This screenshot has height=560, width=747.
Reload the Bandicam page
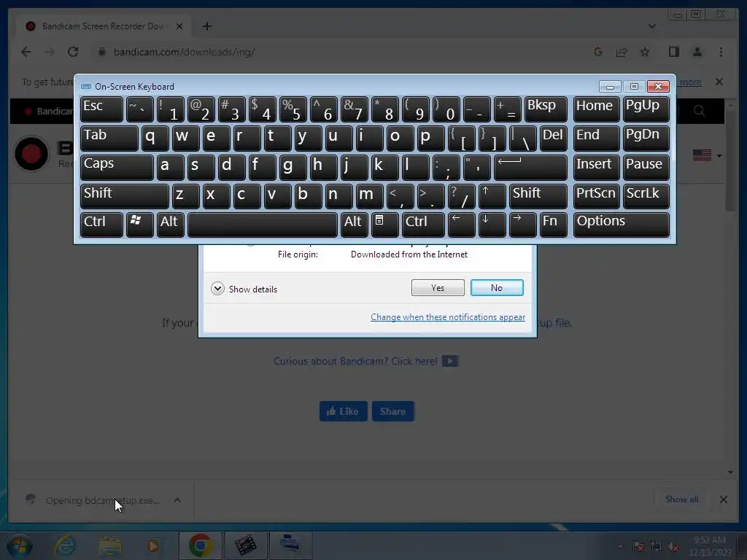click(73, 52)
